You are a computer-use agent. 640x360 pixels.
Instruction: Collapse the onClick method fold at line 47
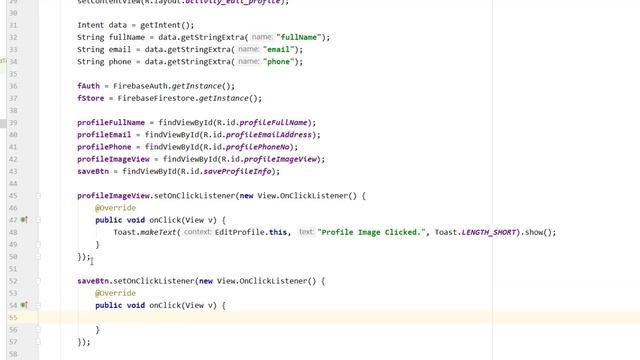(x=38, y=220)
